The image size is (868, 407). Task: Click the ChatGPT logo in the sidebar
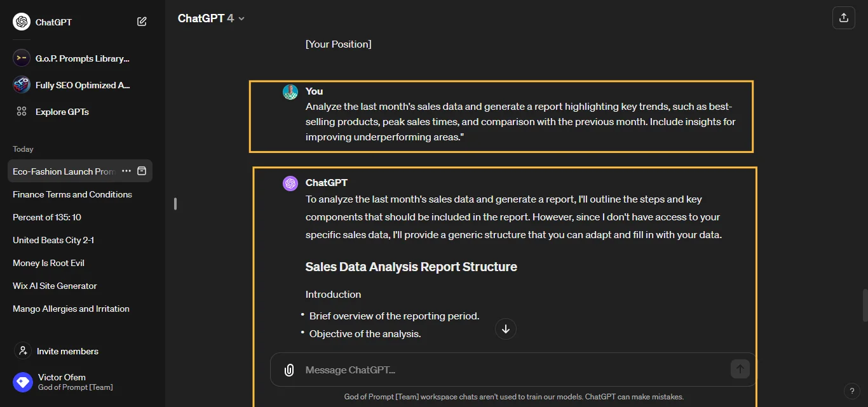pos(22,22)
